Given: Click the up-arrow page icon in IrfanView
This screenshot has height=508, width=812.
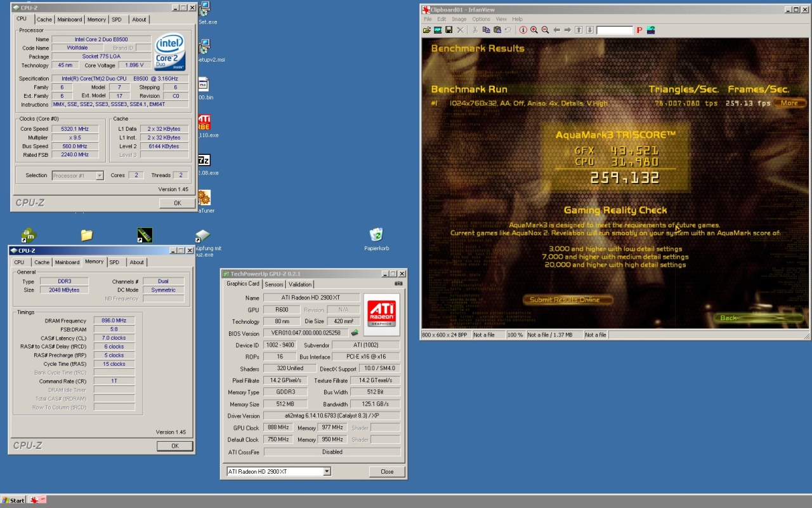Looking at the screenshot, I should tap(579, 30).
